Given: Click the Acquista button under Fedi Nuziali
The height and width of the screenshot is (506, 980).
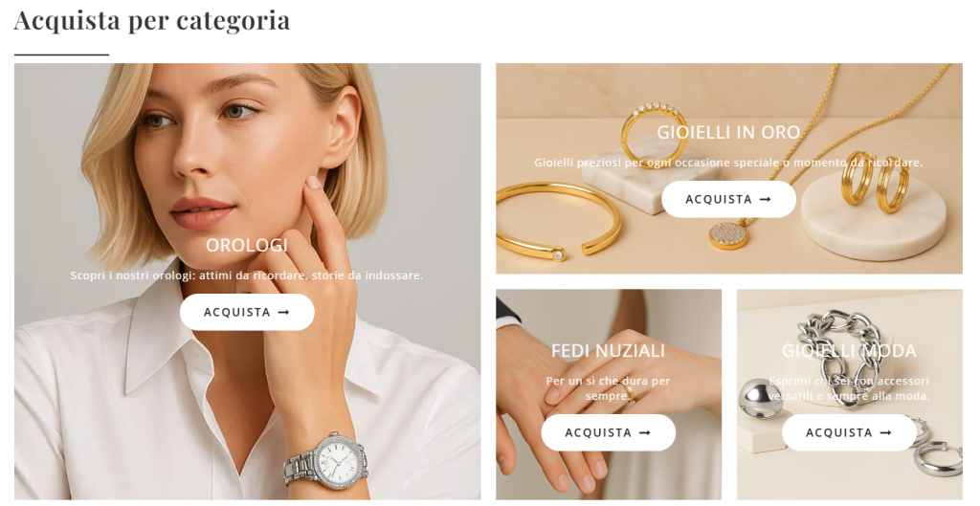Looking at the screenshot, I should click(x=608, y=432).
